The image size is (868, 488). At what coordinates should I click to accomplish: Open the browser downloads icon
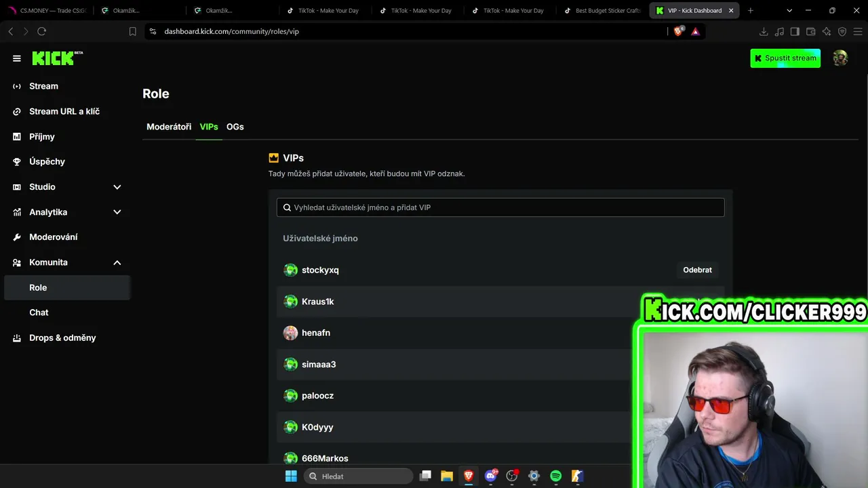764,32
